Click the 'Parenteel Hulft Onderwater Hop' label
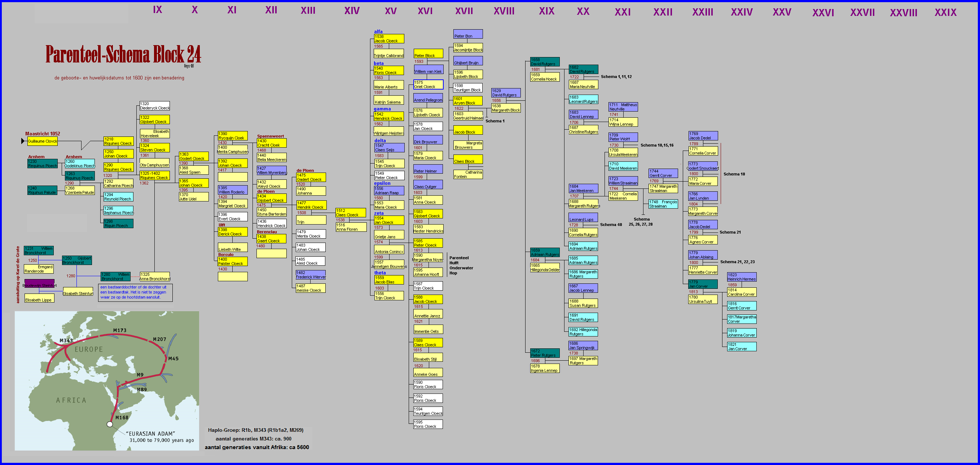The width and height of the screenshot is (980, 465). (461, 265)
